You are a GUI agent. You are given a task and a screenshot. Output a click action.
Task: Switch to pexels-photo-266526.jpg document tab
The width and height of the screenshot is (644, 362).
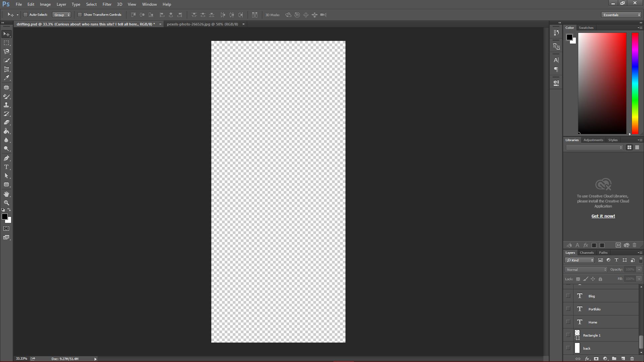[202, 24]
